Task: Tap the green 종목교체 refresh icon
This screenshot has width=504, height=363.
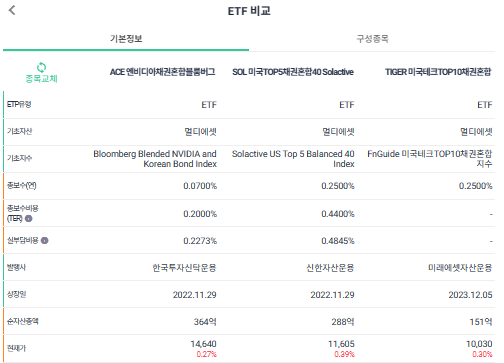Action: [41, 67]
